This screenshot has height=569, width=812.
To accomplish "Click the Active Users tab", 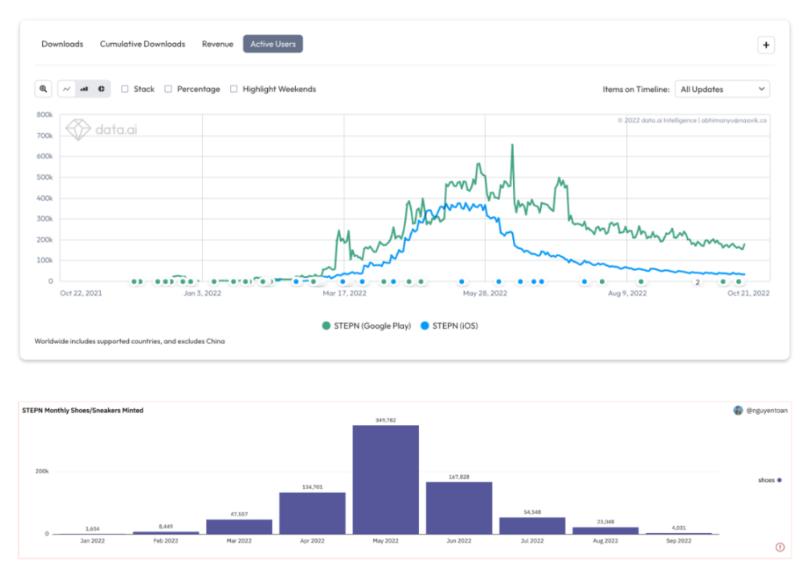I will pyautogui.click(x=273, y=44).
